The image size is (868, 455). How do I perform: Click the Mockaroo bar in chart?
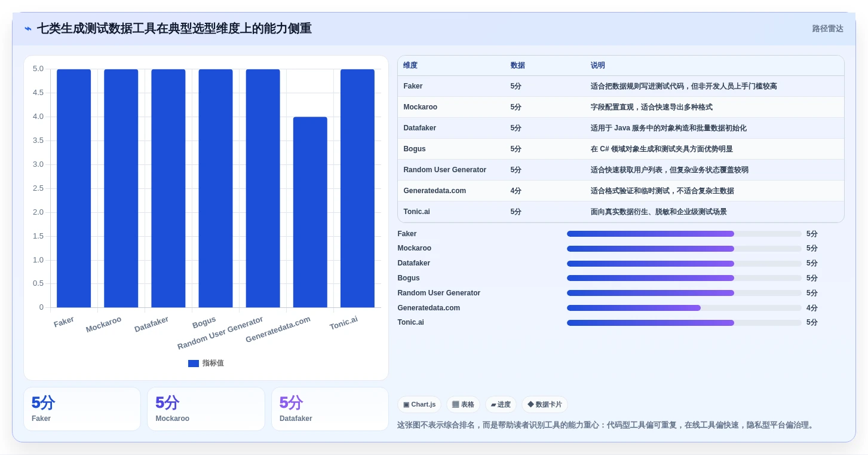(121, 188)
